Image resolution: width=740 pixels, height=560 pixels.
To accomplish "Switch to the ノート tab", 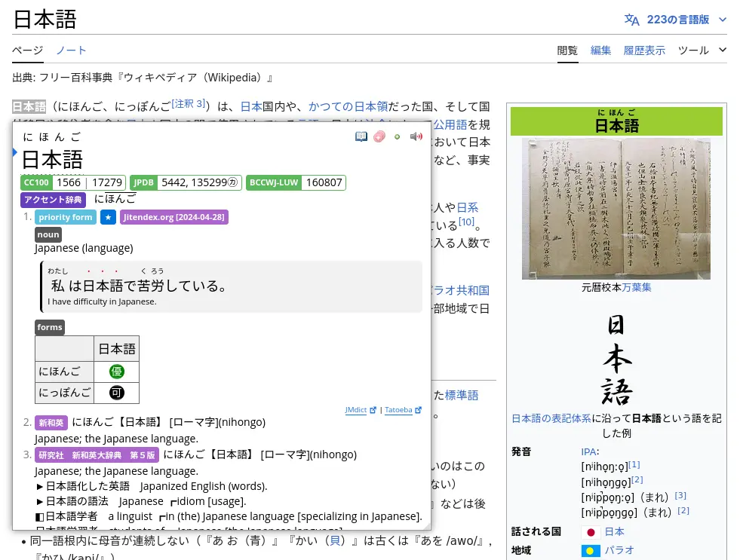I will [x=71, y=50].
